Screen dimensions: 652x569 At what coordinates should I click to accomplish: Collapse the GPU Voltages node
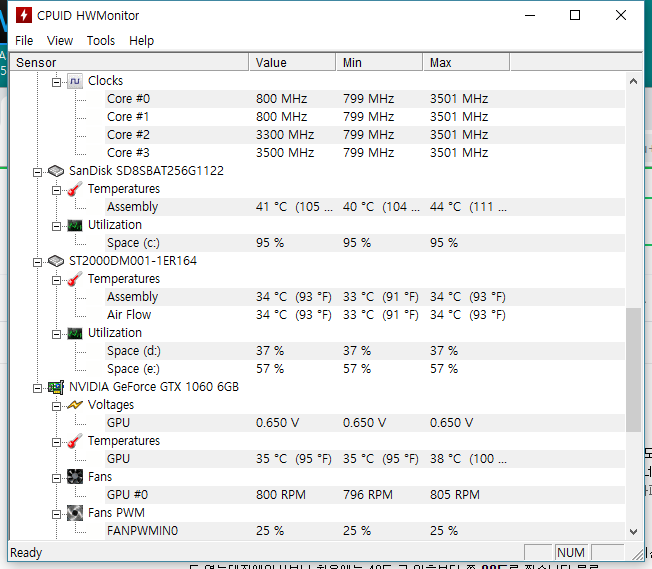click(x=56, y=406)
